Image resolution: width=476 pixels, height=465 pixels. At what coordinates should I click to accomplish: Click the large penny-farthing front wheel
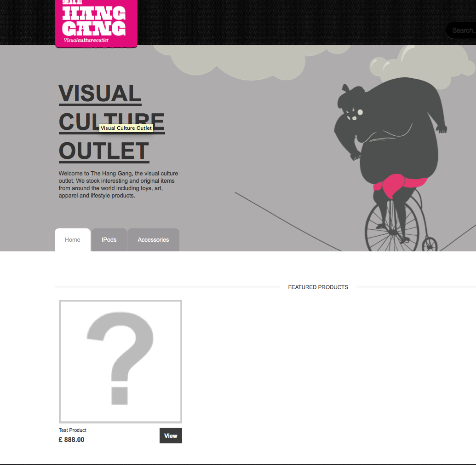[392, 228]
